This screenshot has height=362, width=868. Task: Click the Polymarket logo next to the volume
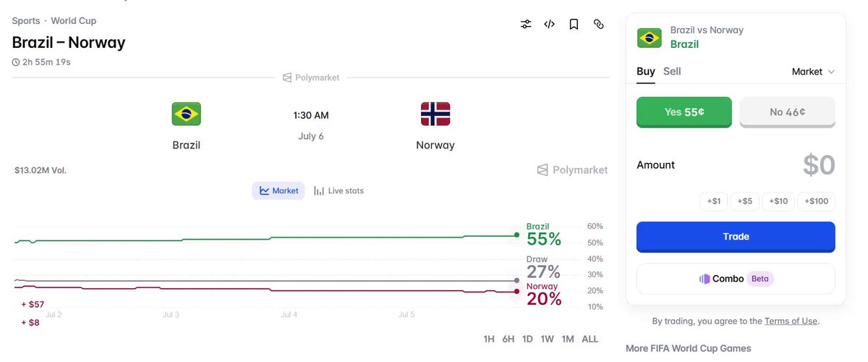coord(572,169)
